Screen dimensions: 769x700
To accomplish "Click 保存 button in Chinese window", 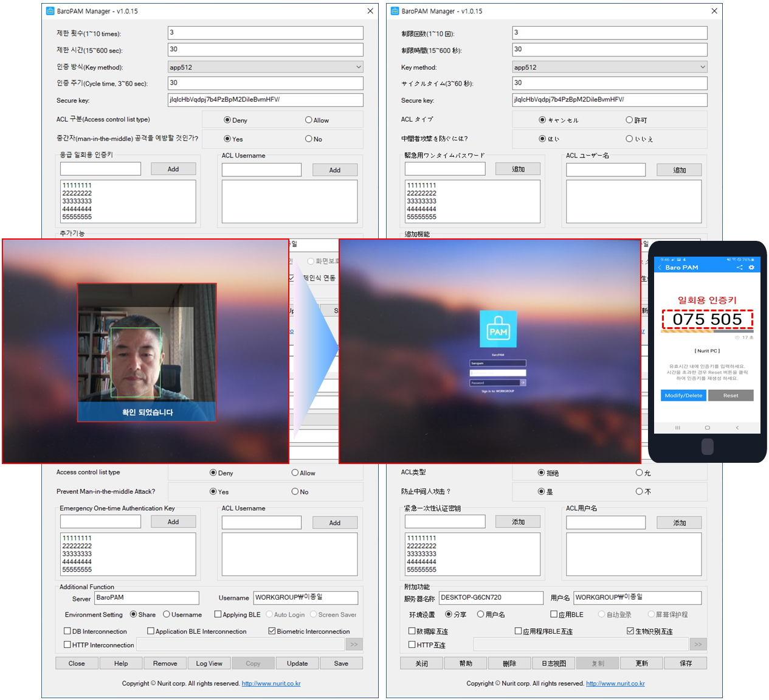I will pos(686,664).
